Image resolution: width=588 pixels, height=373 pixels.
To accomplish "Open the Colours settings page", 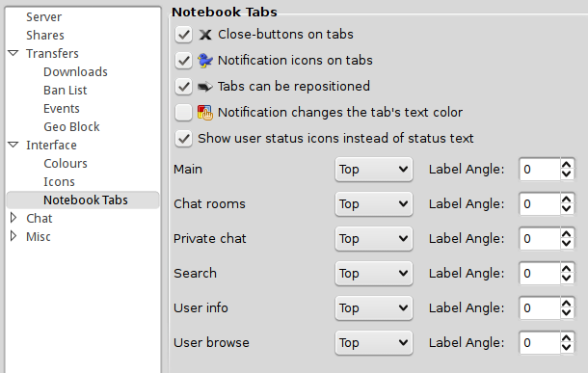I will pos(66,164).
